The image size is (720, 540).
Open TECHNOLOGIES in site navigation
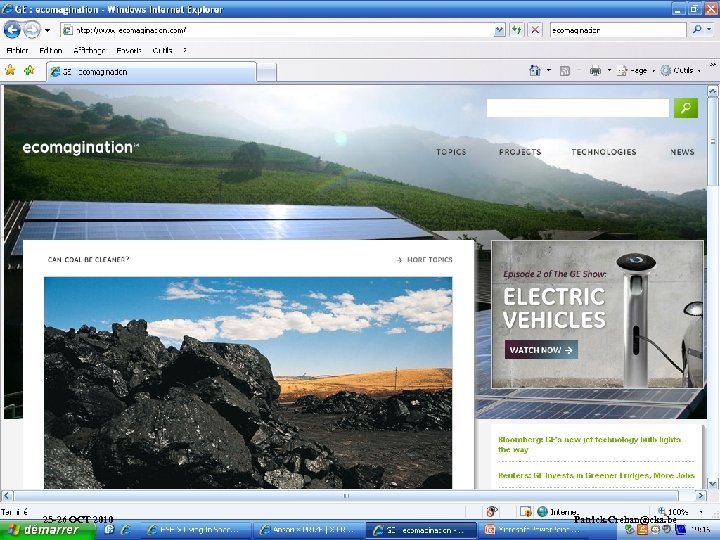point(604,152)
